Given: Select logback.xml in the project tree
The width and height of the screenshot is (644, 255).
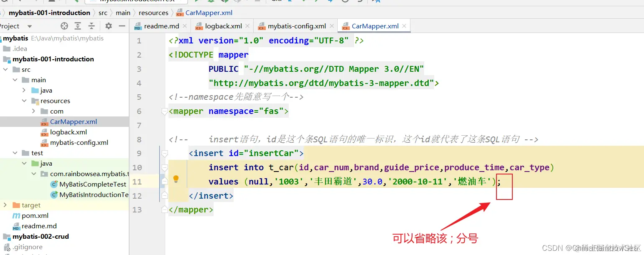Looking at the screenshot, I should pos(69,132).
